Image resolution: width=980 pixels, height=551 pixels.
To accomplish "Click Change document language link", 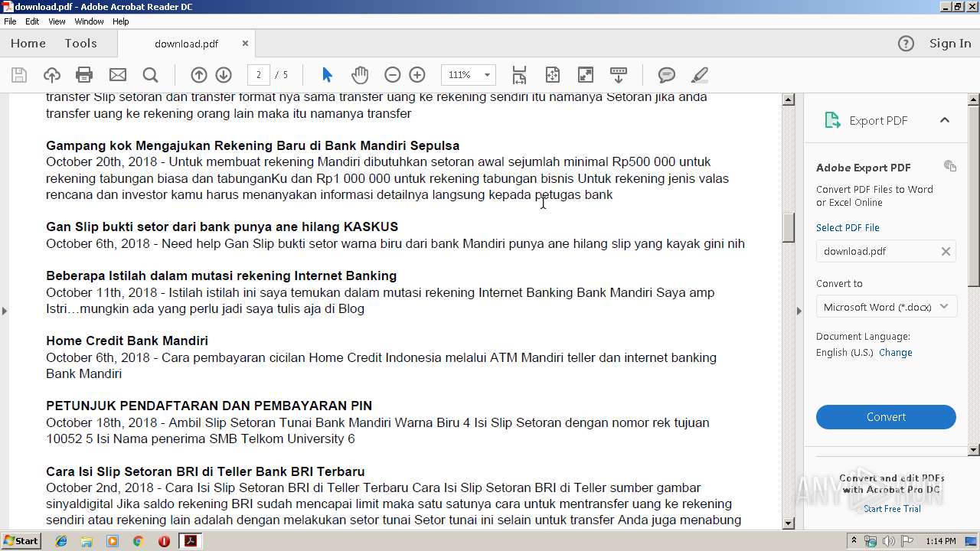I will coord(895,353).
